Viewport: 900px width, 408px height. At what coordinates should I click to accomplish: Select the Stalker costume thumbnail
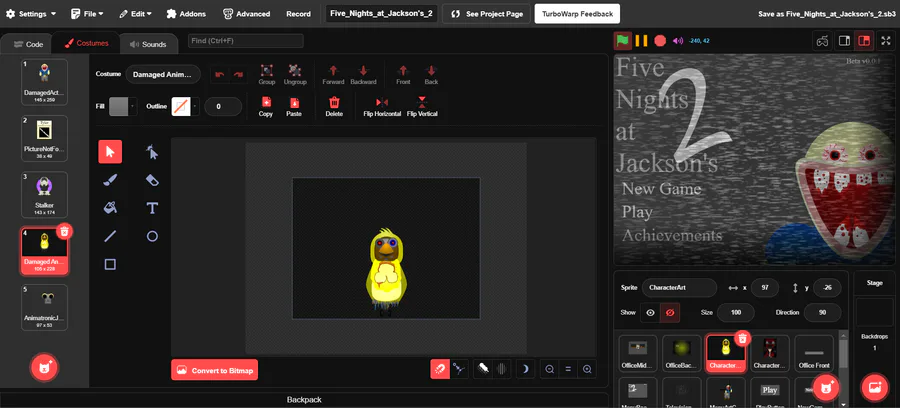(44, 195)
